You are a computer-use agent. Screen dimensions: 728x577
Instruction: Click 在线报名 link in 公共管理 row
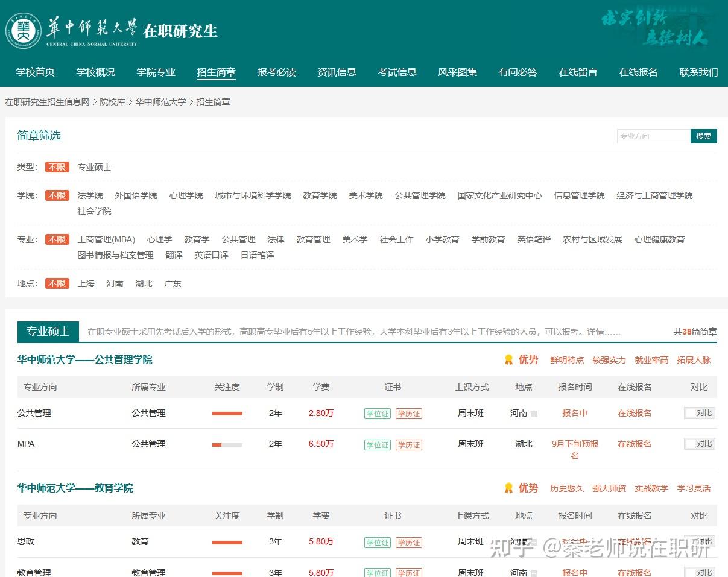coord(635,413)
